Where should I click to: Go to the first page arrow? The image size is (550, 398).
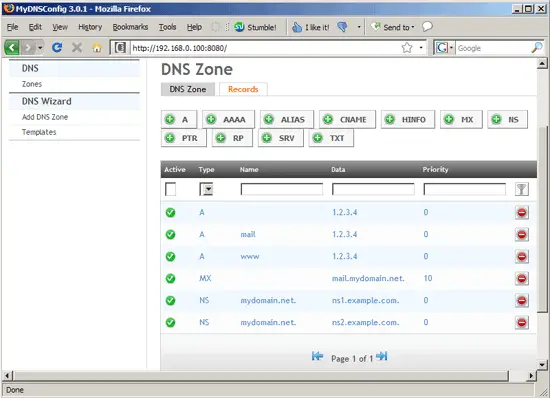(x=317, y=357)
